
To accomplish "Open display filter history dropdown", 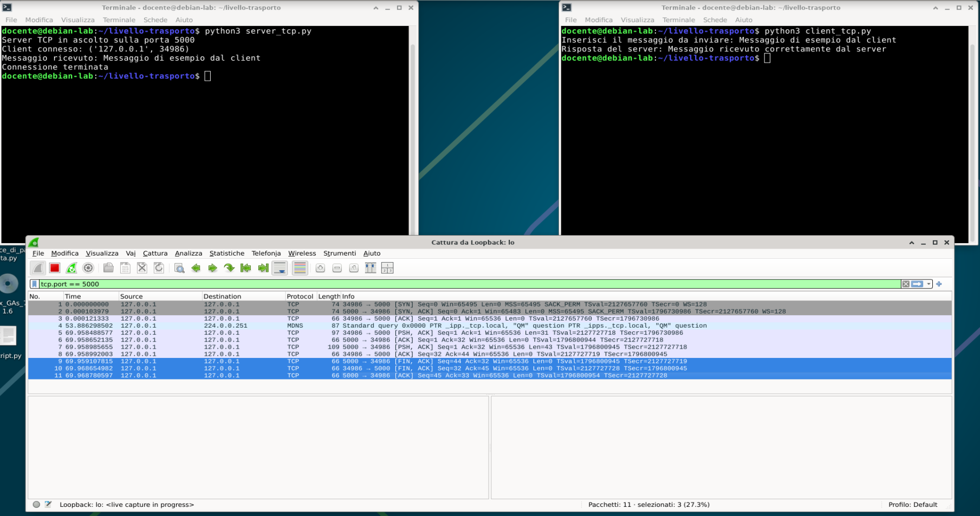I will click(x=929, y=284).
